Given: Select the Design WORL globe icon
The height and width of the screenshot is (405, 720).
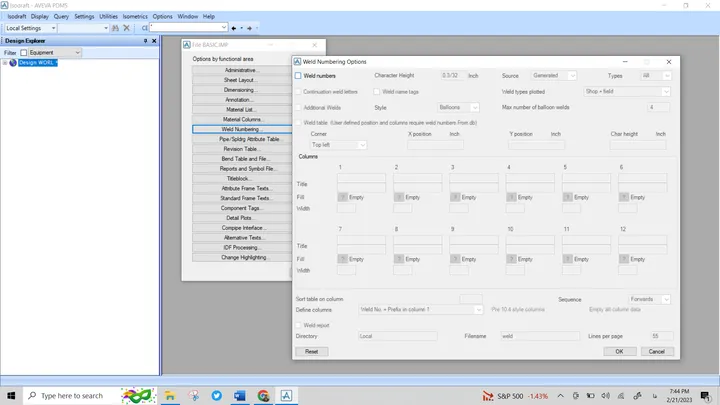Looking at the screenshot, I should (x=13, y=62).
